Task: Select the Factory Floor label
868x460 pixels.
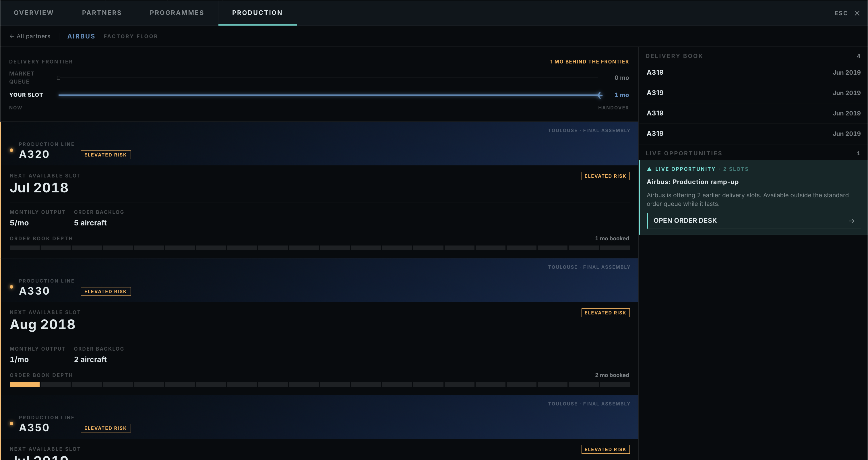Action: pyautogui.click(x=131, y=36)
